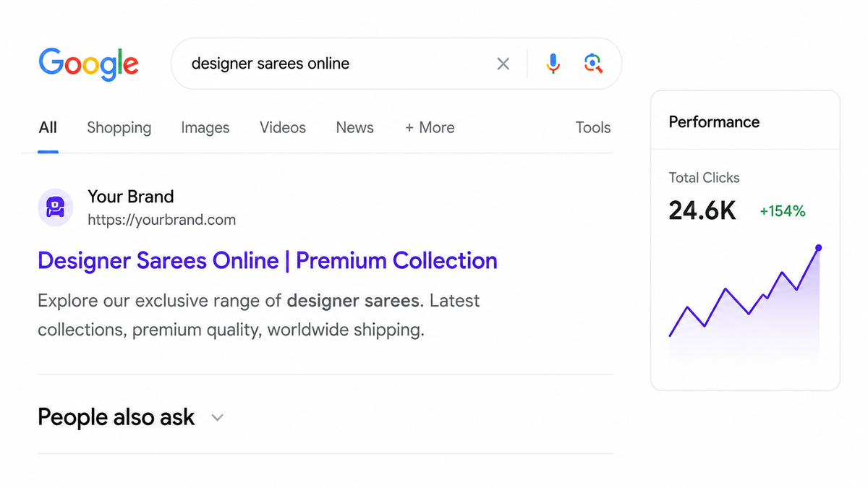Click the Your Brand site name
Viewport: 868px width, 488px height.
point(131,197)
